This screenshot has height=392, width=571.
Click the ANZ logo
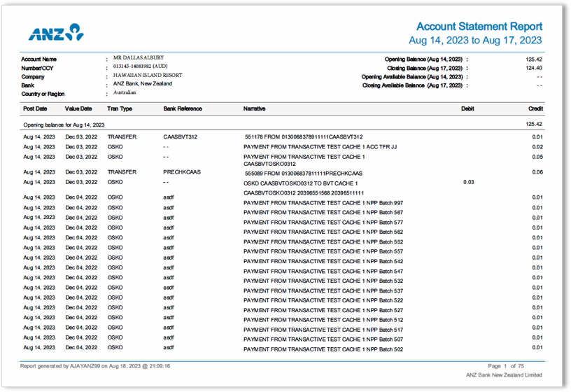55,32
